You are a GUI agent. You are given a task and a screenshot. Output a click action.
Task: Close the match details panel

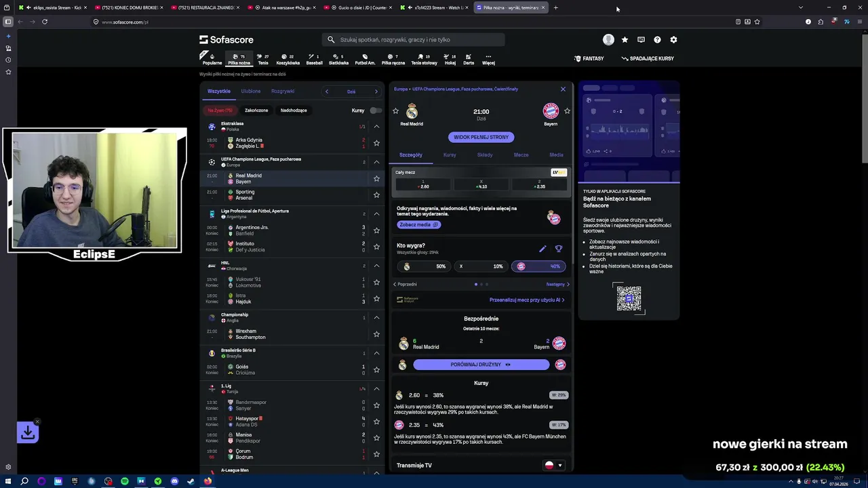tap(563, 89)
